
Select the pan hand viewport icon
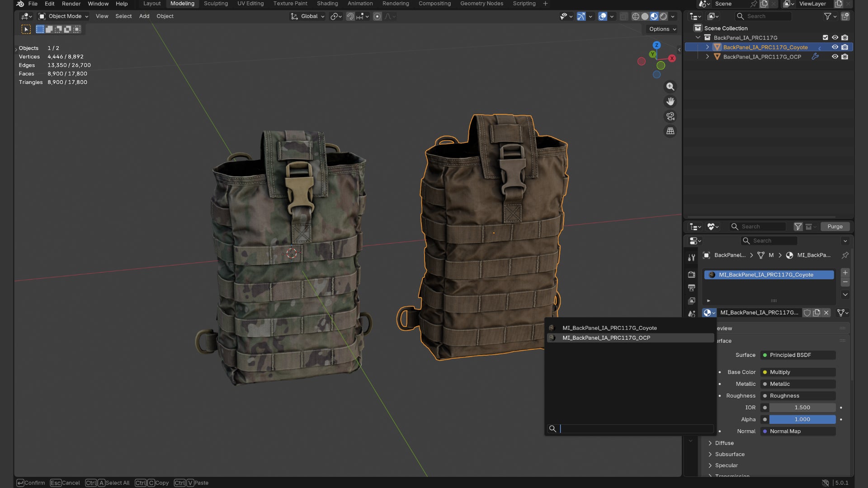(670, 101)
